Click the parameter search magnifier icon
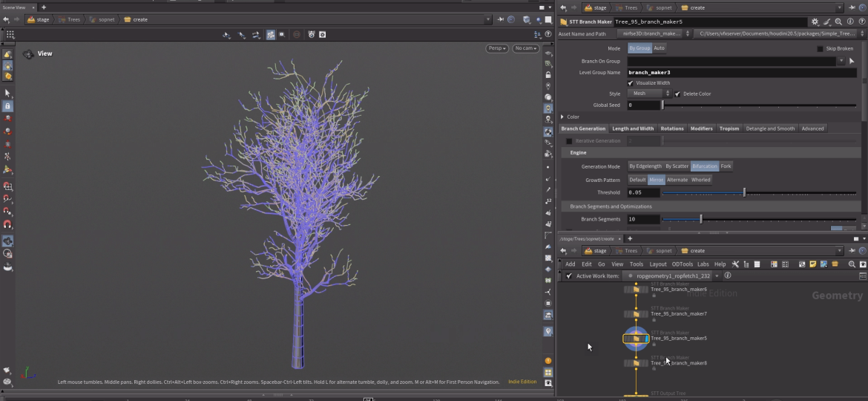Viewport: 868px width, 401px height. tap(838, 22)
